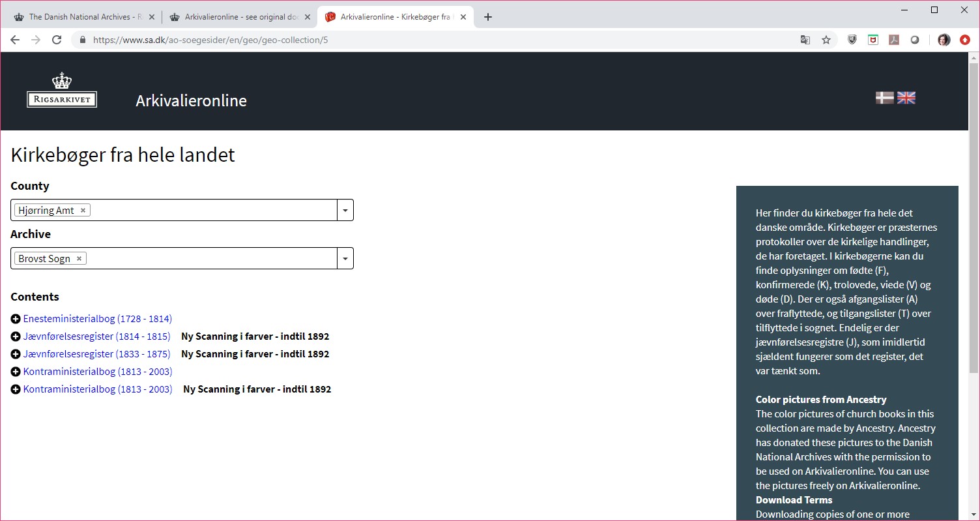Open a new browser tab
The image size is (980, 521).
(x=488, y=17)
